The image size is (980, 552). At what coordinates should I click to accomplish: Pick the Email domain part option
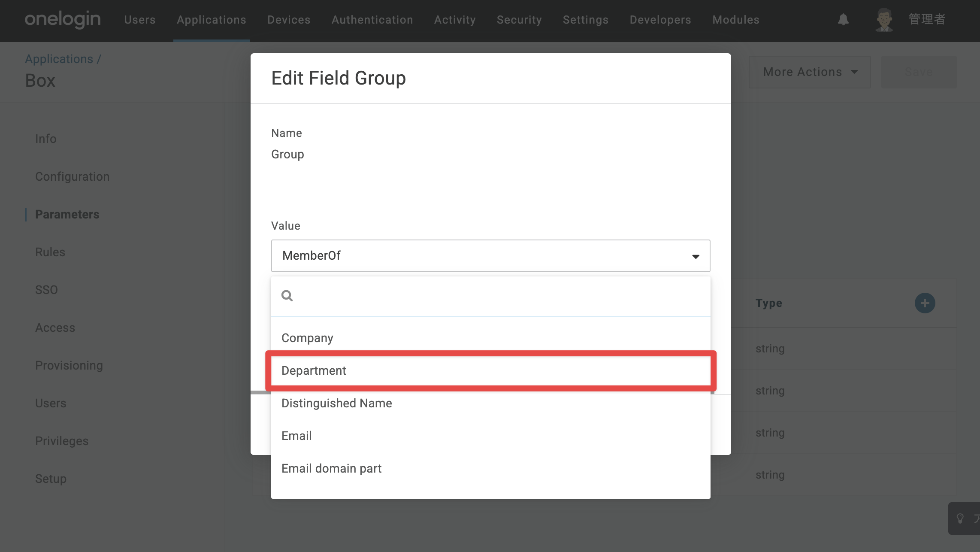click(x=490, y=468)
